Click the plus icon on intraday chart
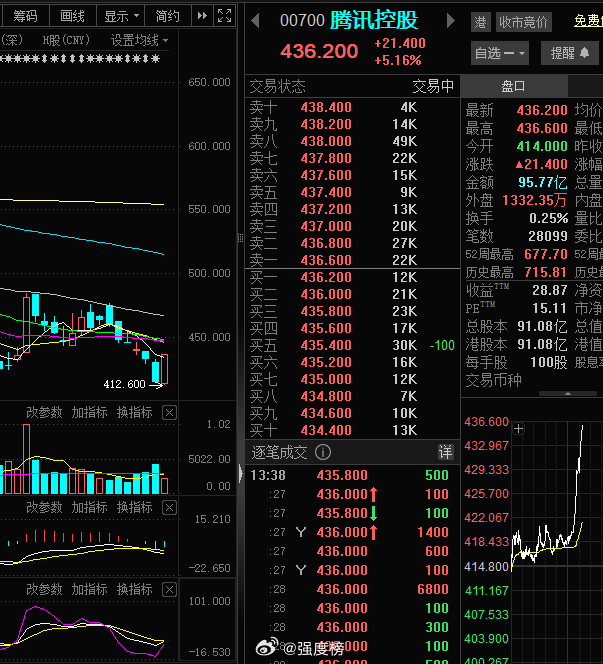603x664 pixels. [x=519, y=429]
